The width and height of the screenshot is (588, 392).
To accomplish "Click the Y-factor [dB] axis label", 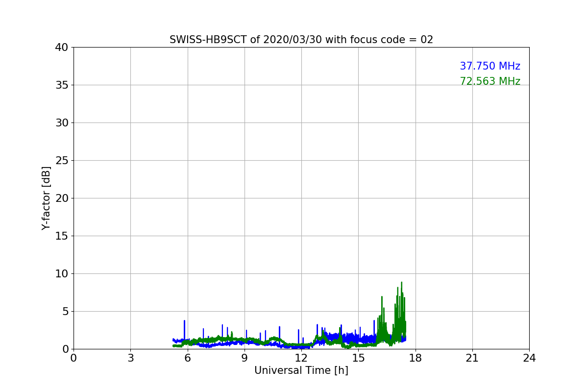I will pos(46,198).
